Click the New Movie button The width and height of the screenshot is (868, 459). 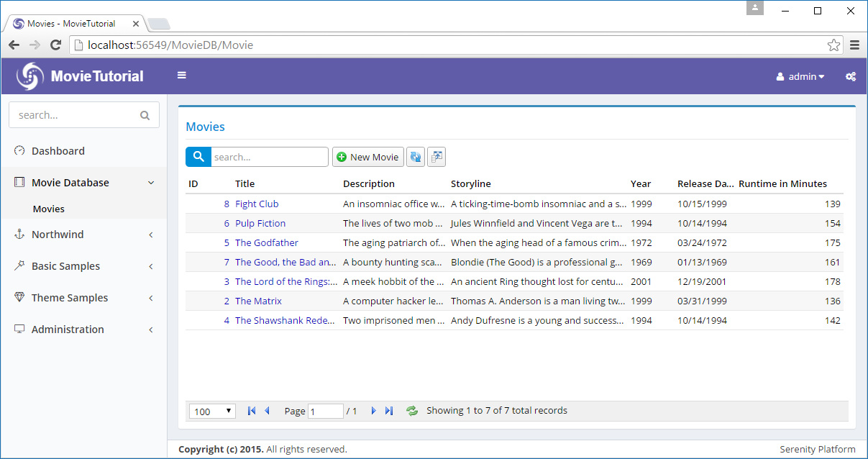pos(367,157)
